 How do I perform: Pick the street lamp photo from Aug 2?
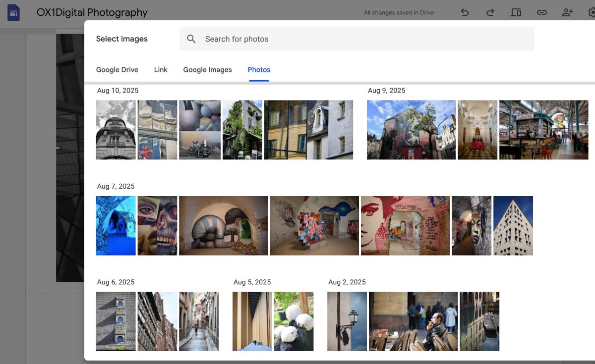point(347,321)
